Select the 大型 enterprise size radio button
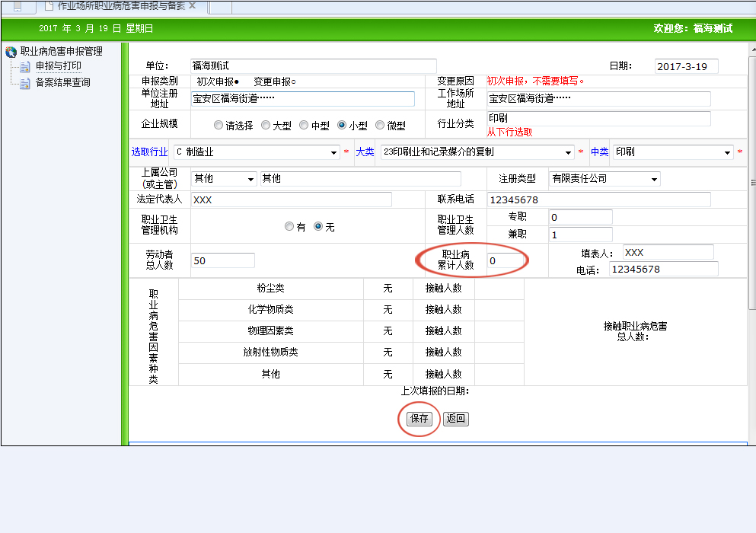Screen dimensions: 756x533 [x=266, y=126]
